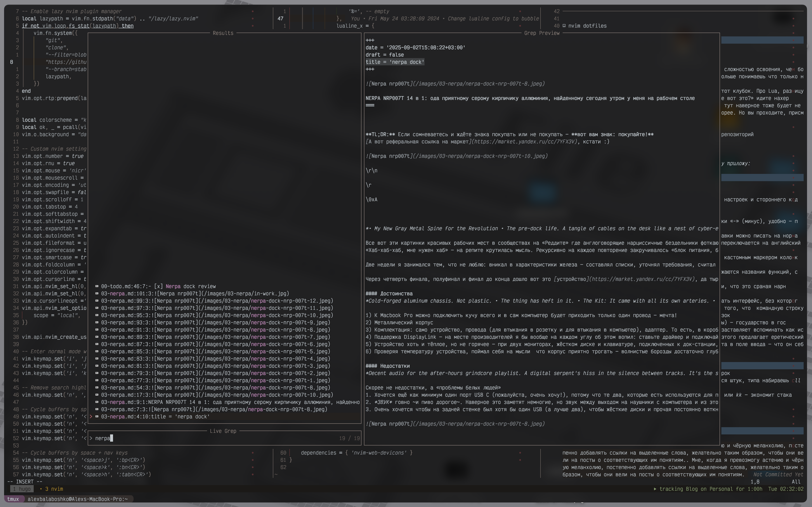Click the [x] checkbox in Nerpa dock review

158,286
